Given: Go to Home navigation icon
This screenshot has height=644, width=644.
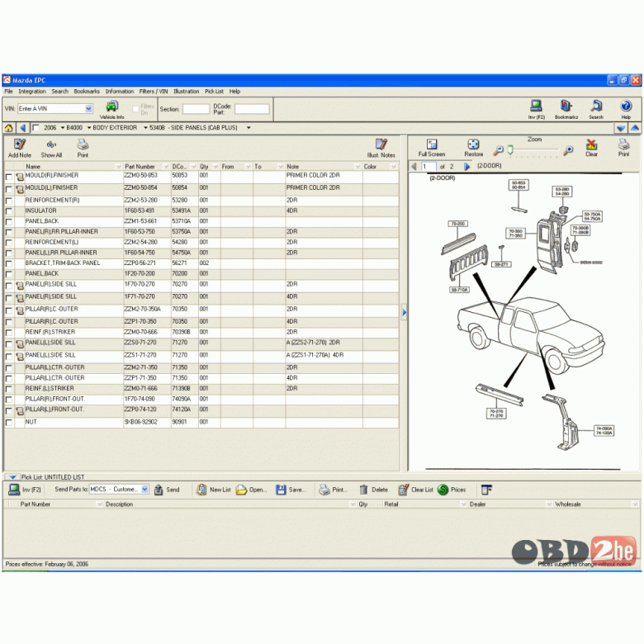Looking at the screenshot, I should [8, 128].
